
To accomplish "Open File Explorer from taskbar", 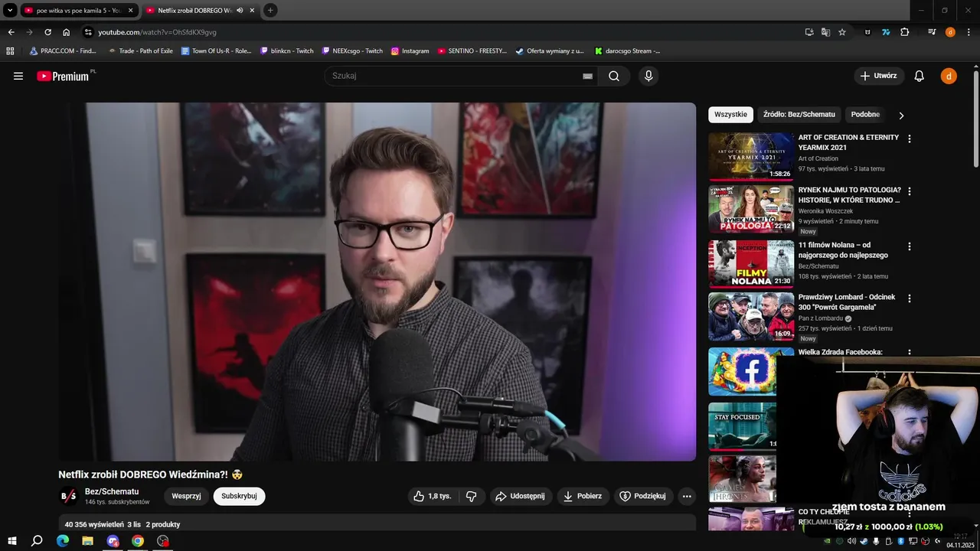I will point(87,541).
